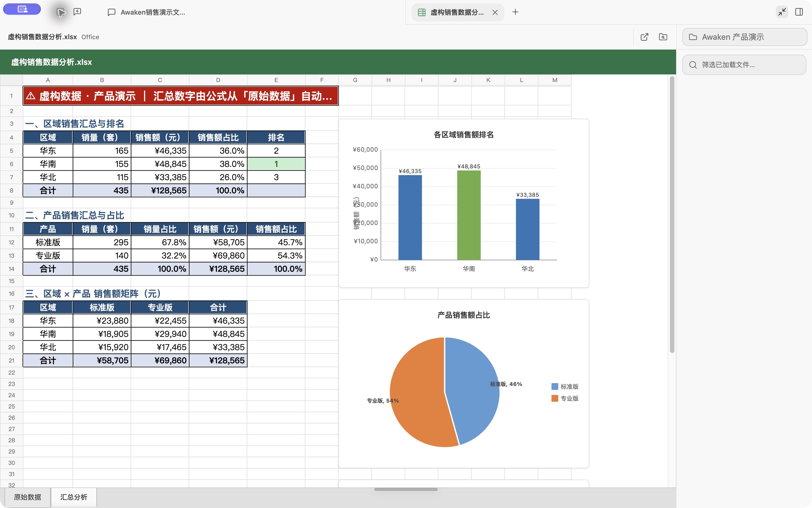The height and width of the screenshot is (508, 812).
Task: Click the 36.0% cell for 华东
Action: pos(218,151)
